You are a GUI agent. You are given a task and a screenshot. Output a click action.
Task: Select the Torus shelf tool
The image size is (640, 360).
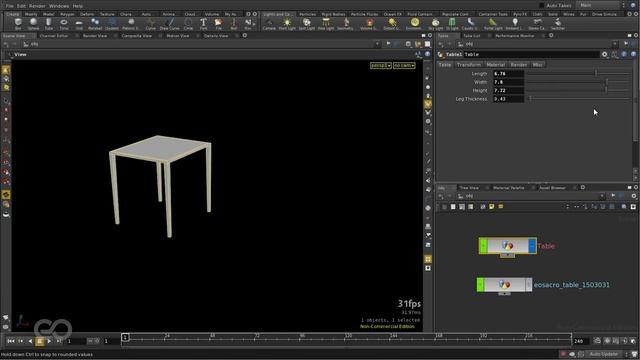tap(64, 24)
